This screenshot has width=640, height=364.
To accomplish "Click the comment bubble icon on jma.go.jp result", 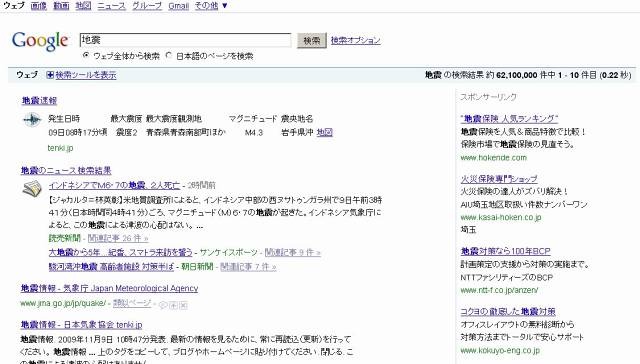I will tap(163, 305).
